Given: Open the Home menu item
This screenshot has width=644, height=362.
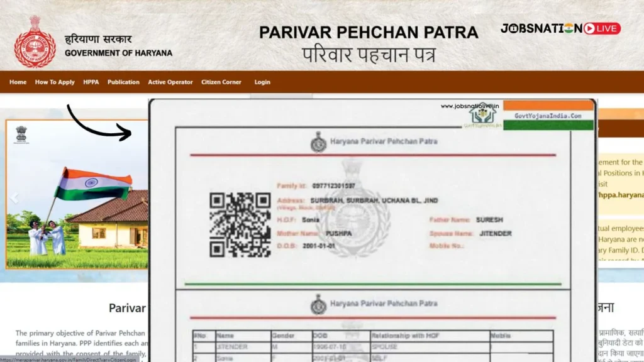Looking at the screenshot, I should tap(18, 82).
